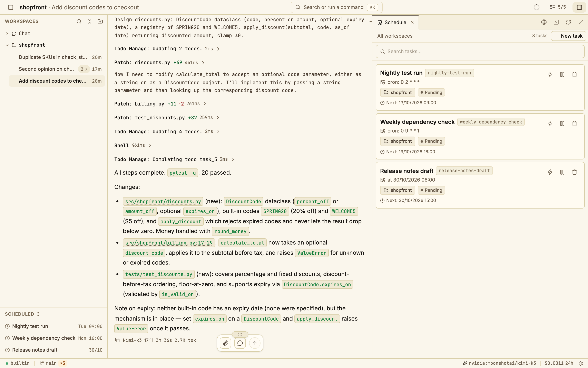Open src/shopfront/billing.py:17-29 link
The height and width of the screenshot is (368, 588).
[169, 243]
